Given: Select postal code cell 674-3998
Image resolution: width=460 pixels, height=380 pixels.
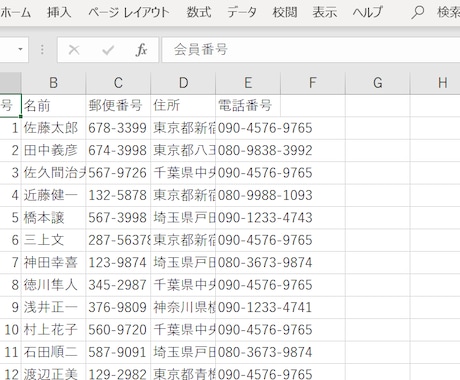Looking at the screenshot, I should click(x=118, y=150).
